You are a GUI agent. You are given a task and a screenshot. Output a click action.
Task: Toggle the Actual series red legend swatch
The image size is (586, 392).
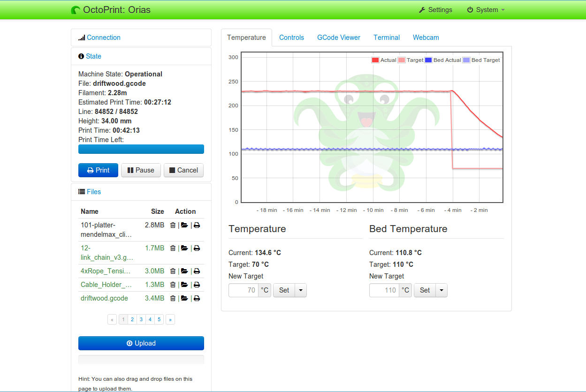pyautogui.click(x=375, y=60)
